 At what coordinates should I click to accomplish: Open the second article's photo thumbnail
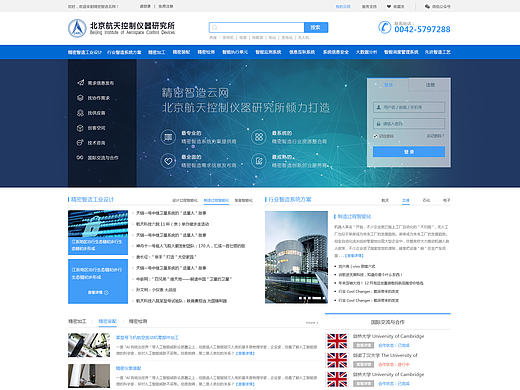tap(89, 376)
